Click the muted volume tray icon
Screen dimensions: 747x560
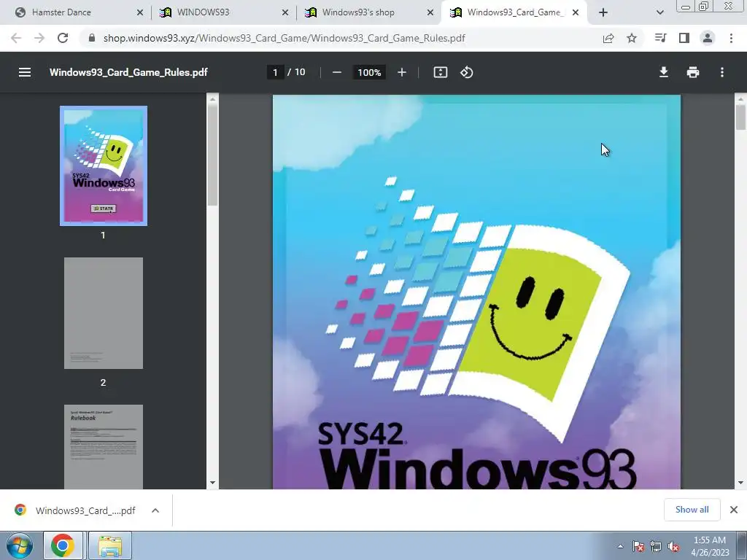673,546
